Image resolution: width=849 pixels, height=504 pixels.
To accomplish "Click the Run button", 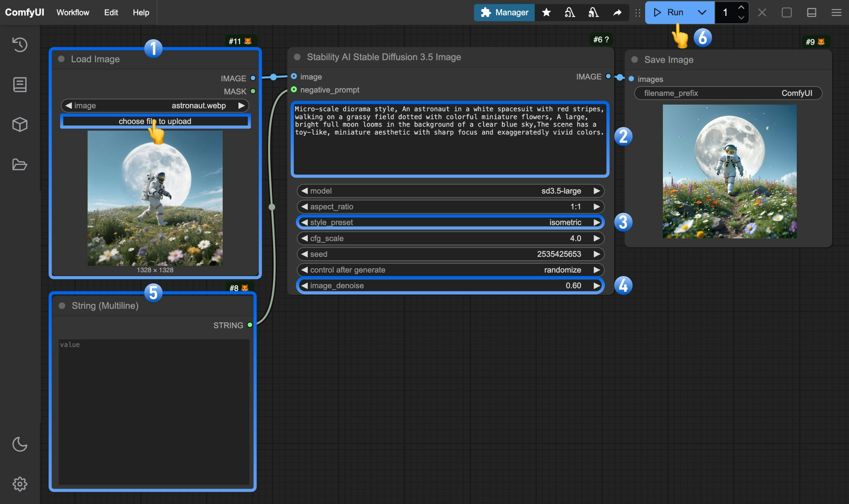I will pyautogui.click(x=673, y=13).
